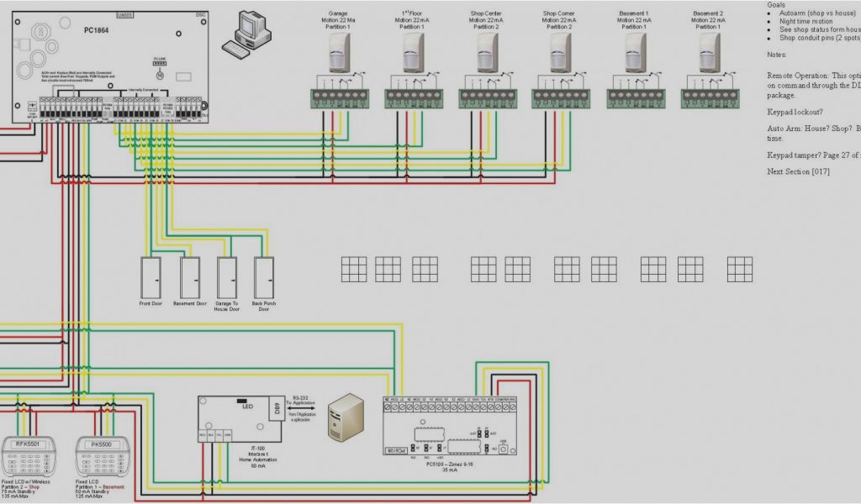
Task: Select the server tower icon beside IT-100
Action: point(344,418)
